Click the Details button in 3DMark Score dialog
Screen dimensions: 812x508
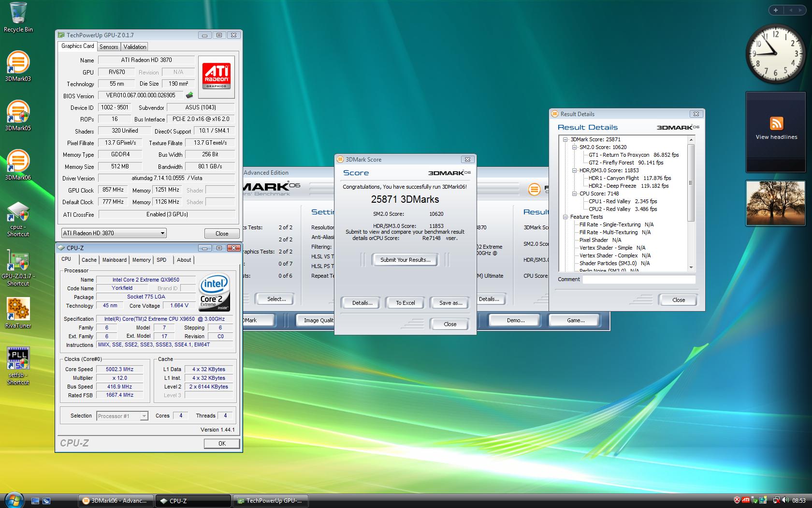[x=362, y=303]
